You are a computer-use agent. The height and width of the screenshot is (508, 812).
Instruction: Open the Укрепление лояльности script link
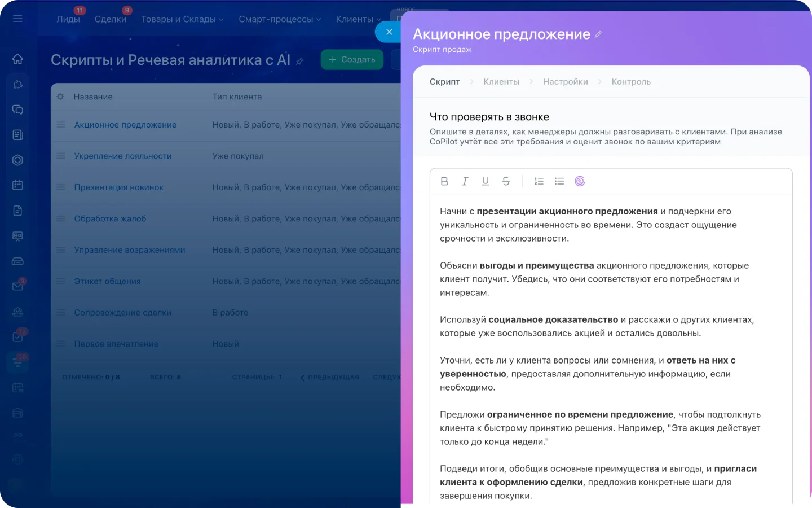click(x=122, y=156)
